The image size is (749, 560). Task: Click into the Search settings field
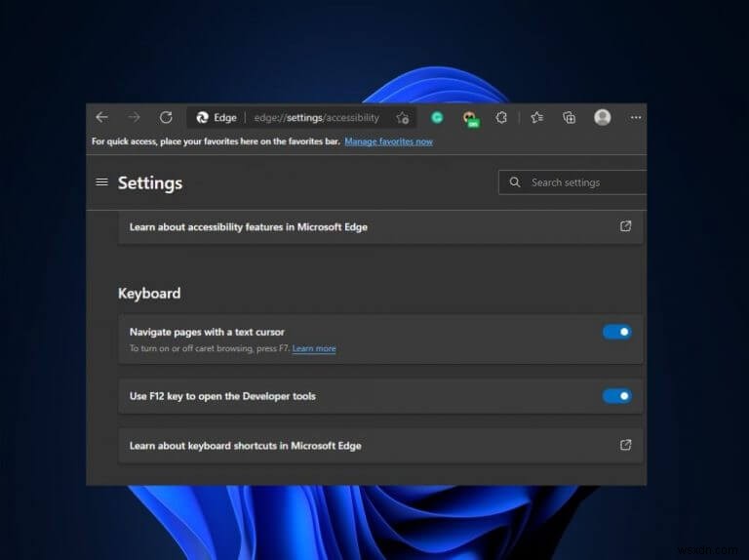[x=572, y=182]
